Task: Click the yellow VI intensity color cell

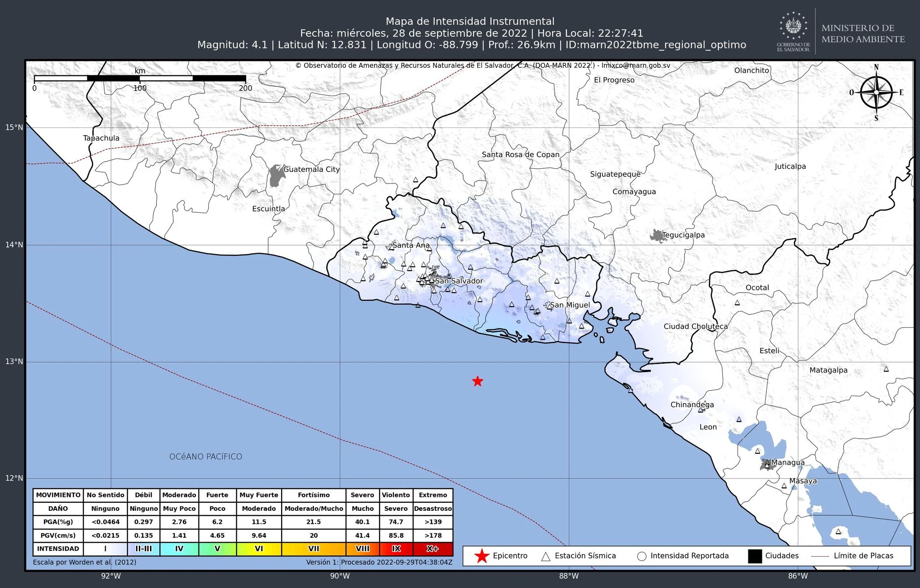Action: tap(259, 549)
